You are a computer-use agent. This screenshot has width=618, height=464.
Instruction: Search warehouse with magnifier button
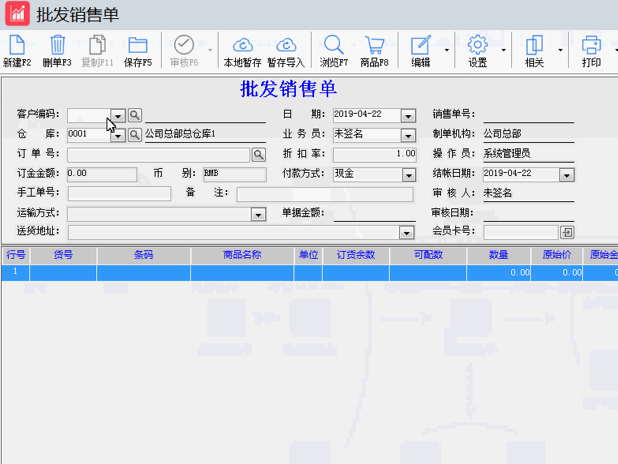point(135,135)
